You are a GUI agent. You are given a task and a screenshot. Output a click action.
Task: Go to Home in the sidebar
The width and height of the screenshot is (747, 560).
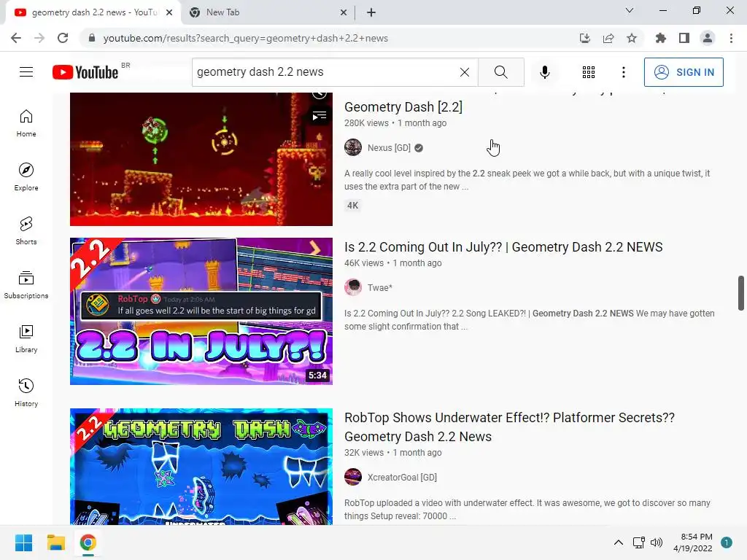coord(26,122)
